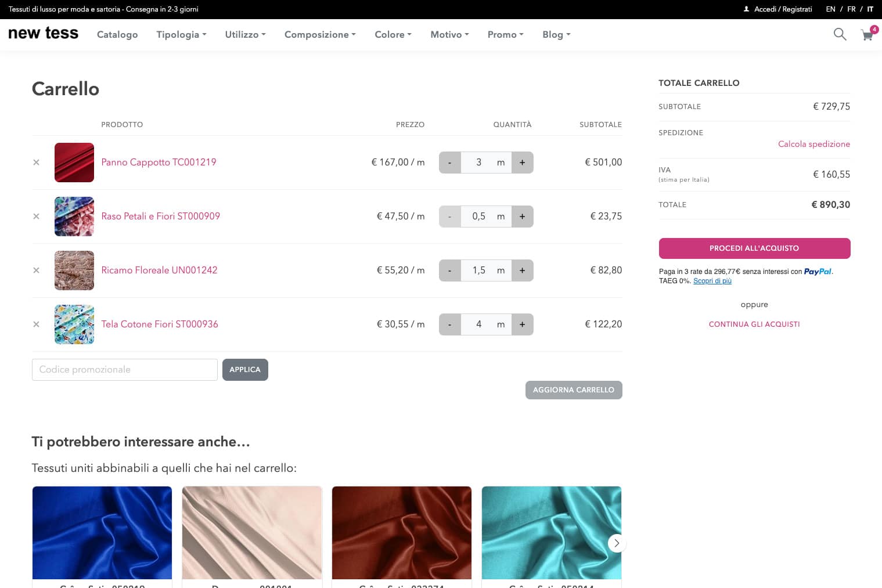882x588 pixels.
Task: Select the blue satin fabric thumbnail
Action: (102, 533)
